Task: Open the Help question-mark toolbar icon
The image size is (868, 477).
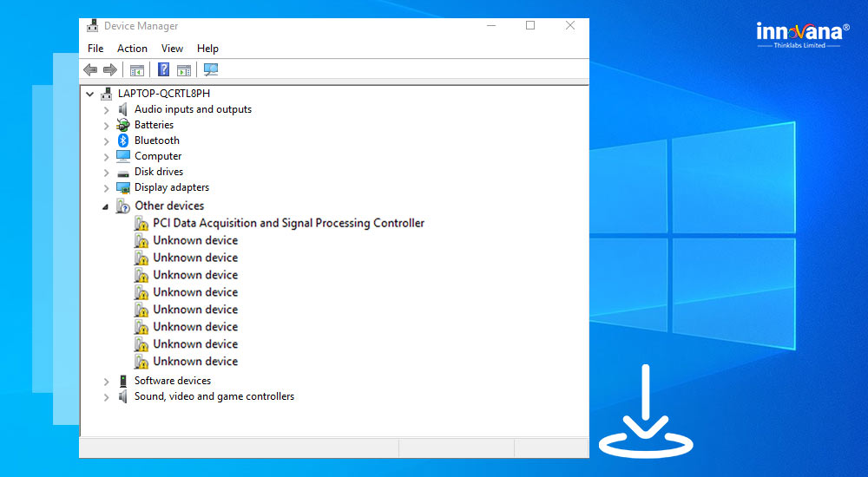Action: 163,69
